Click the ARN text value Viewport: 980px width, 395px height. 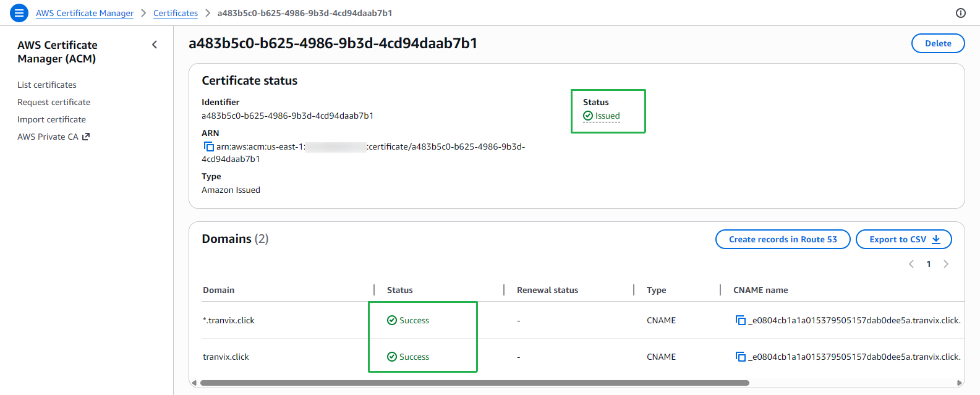coord(364,153)
